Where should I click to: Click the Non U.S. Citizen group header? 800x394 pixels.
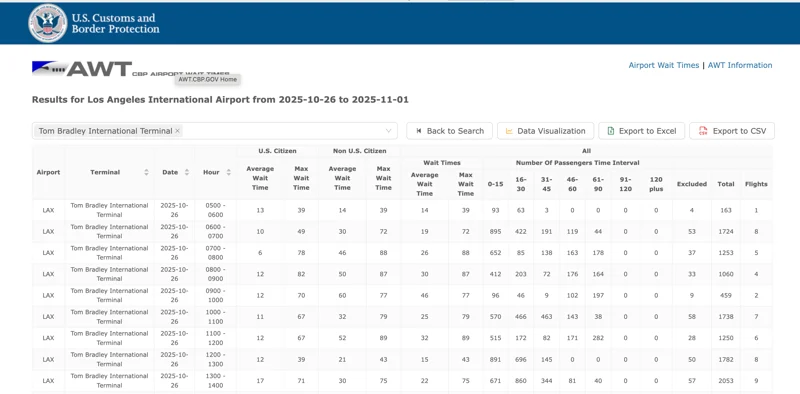tap(360, 151)
